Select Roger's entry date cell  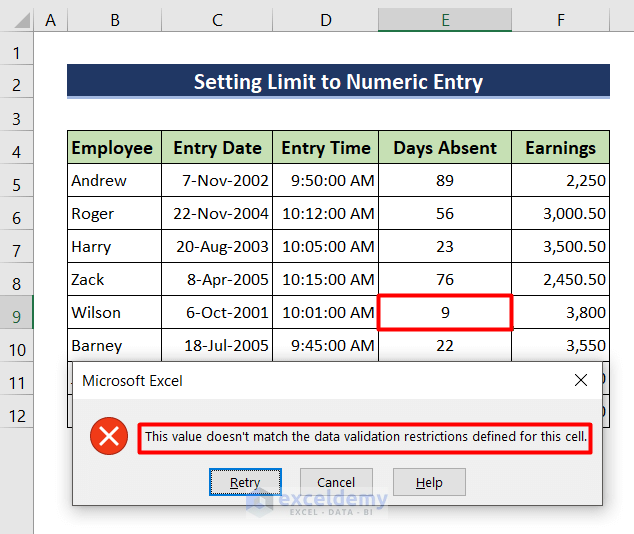(x=216, y=214)
